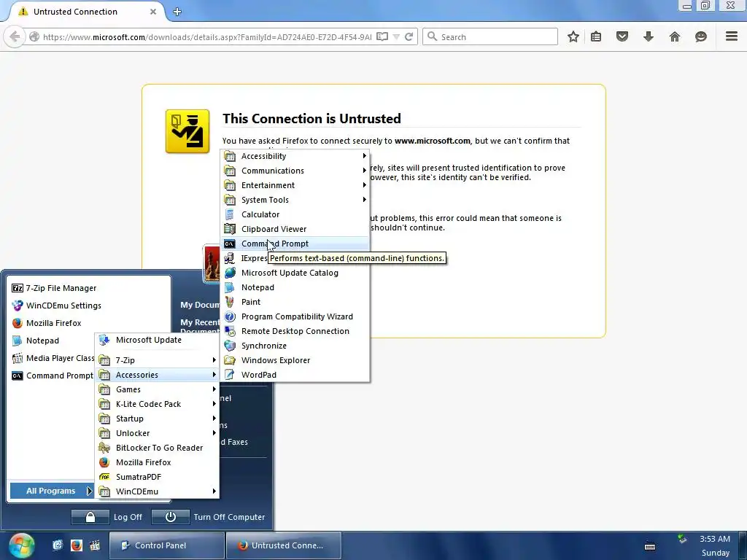747x560 pixels.
Task: Go to Firefox Home page icon
Action: pos(675,36)
